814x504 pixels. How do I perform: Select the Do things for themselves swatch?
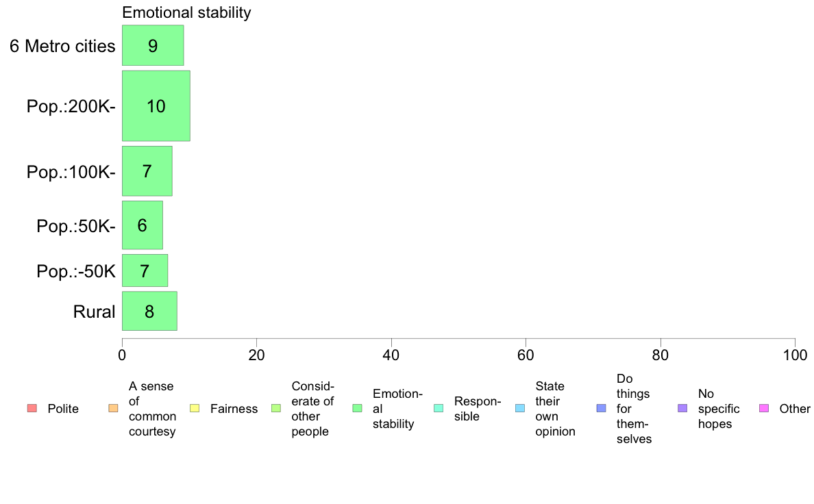click(x=601, y=409)
